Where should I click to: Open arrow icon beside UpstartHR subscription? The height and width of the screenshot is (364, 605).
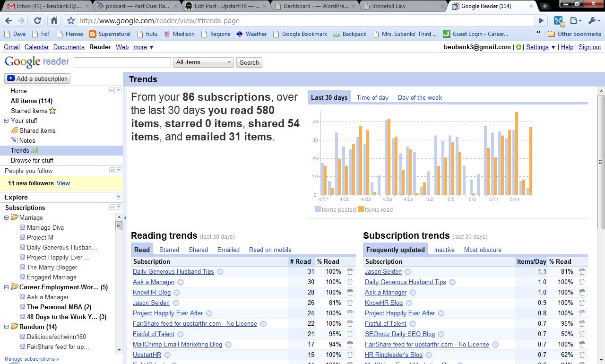167,355
